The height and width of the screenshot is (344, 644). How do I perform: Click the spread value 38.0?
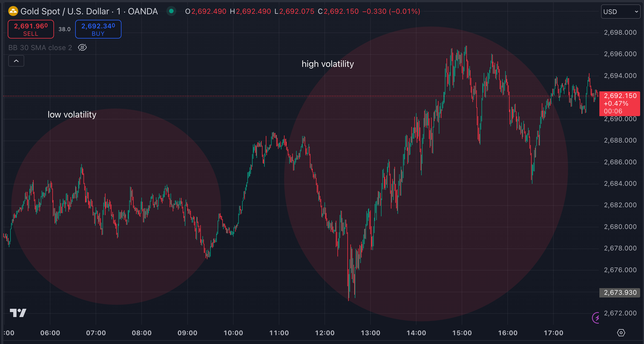coord(64,29)
